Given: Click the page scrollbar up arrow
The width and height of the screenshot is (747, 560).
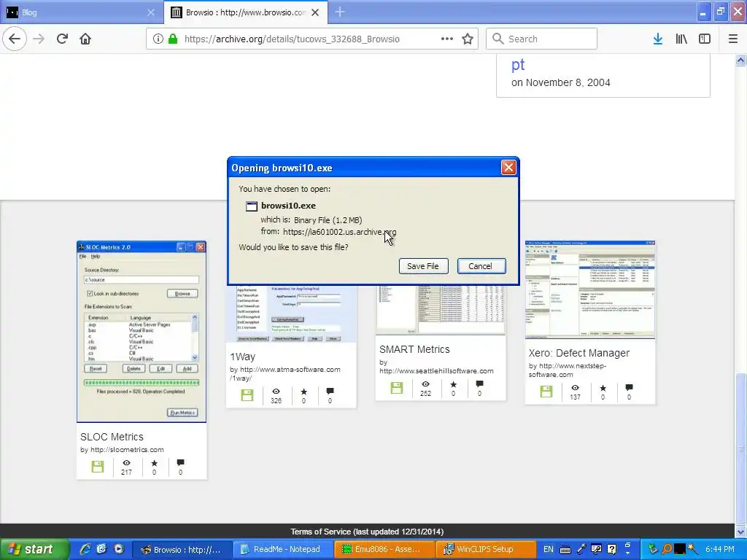Looking at the screenshot, I should (740, 60).
